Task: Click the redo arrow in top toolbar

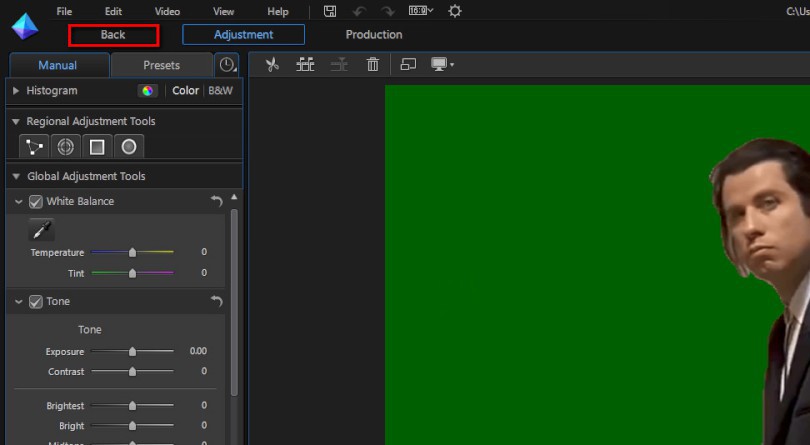Action: point(388,11)
